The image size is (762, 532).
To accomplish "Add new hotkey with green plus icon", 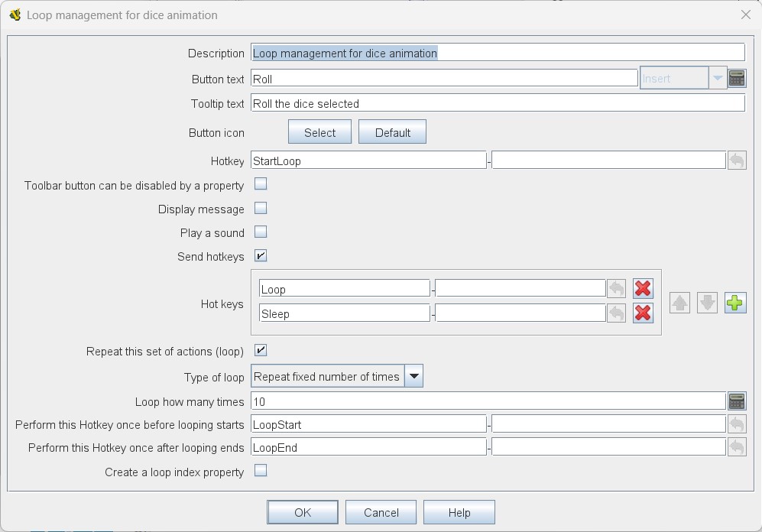I will pos(734,303).
